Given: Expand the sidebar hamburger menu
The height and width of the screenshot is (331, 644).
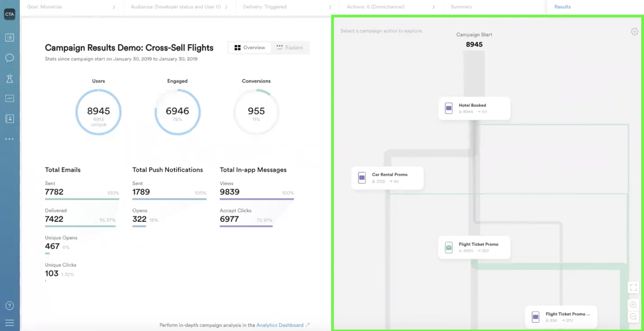Looking at the screenshot, I should tap(9, 323).
